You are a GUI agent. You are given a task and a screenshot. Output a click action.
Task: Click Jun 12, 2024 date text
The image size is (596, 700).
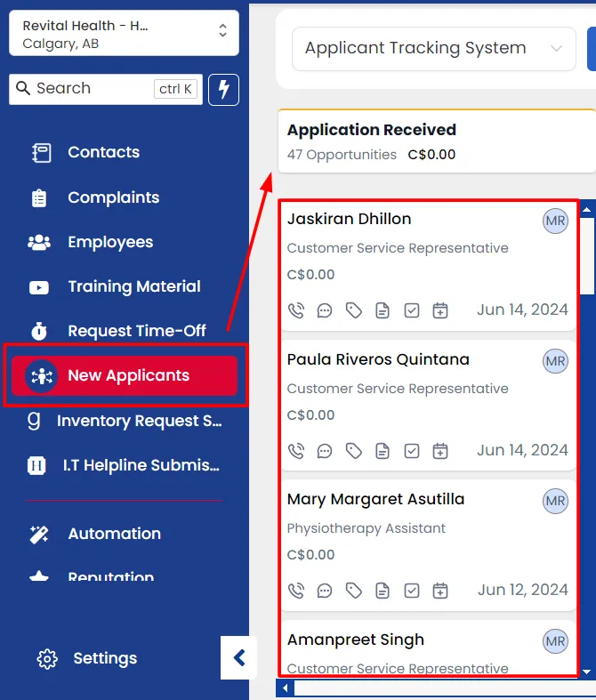click(x=523, y=590)
